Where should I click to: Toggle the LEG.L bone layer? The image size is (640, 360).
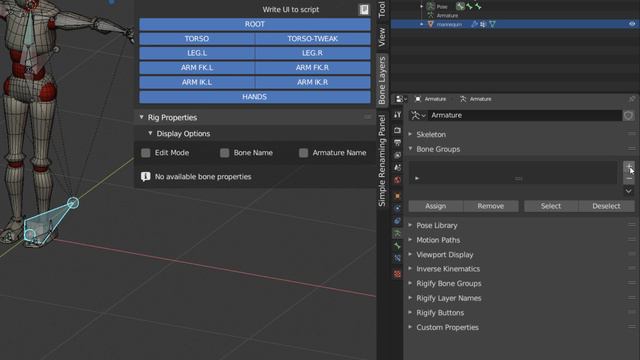pos(197,53)
